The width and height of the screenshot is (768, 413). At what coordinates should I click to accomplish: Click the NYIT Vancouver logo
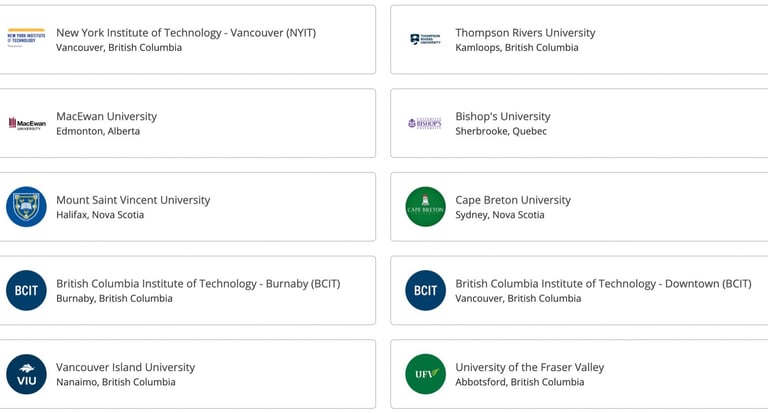click(x=26, y=38)
